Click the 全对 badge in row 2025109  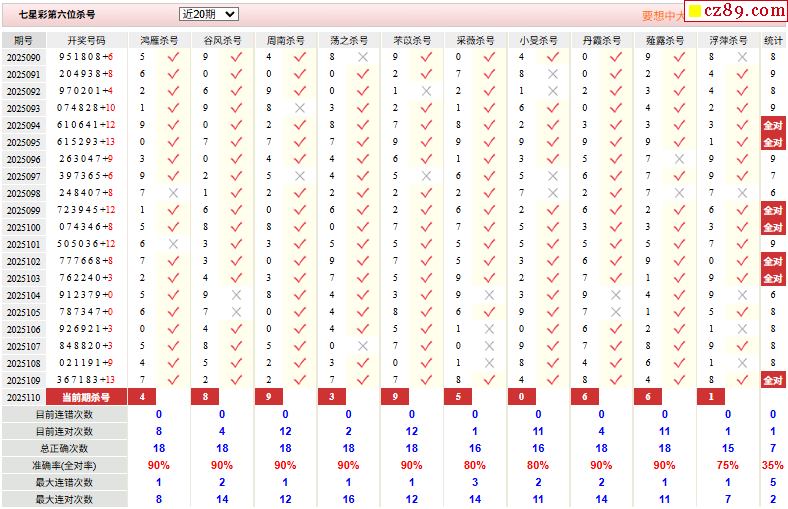773,380
